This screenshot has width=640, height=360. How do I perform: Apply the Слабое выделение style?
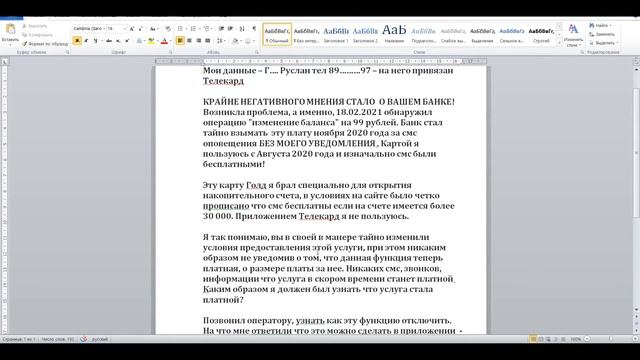tap(453, 34)
